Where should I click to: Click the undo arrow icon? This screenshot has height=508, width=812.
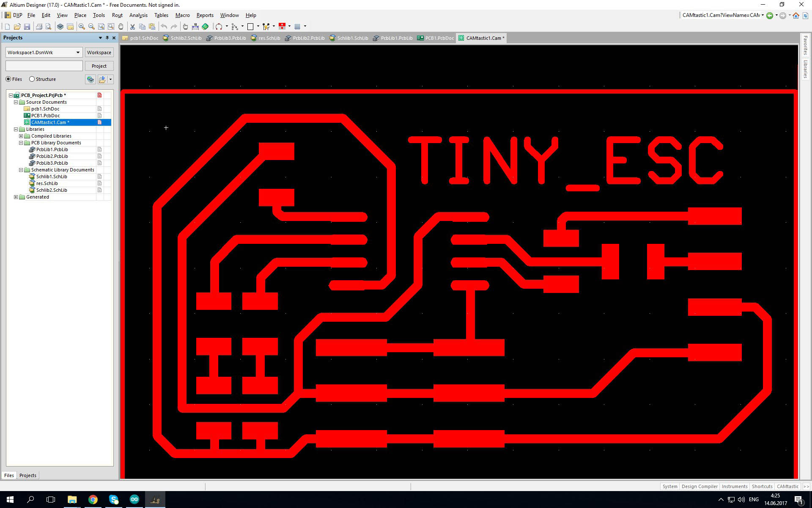[164, 27]
